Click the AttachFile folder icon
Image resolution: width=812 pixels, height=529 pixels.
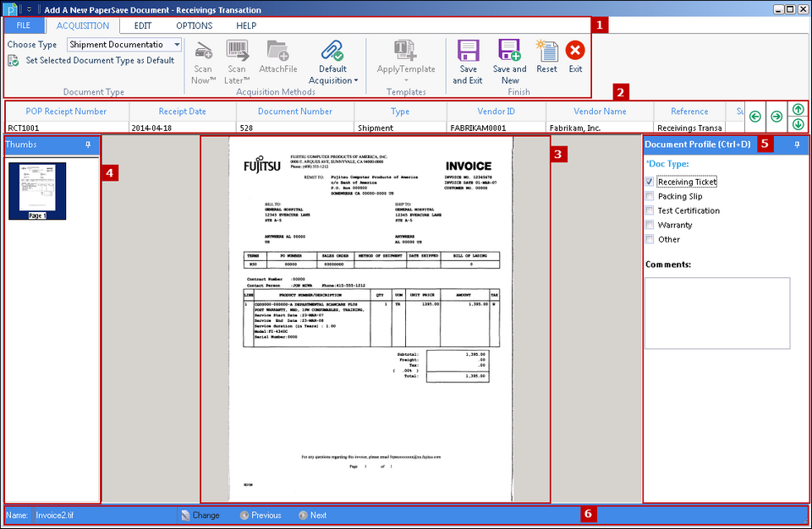[278, 51]
